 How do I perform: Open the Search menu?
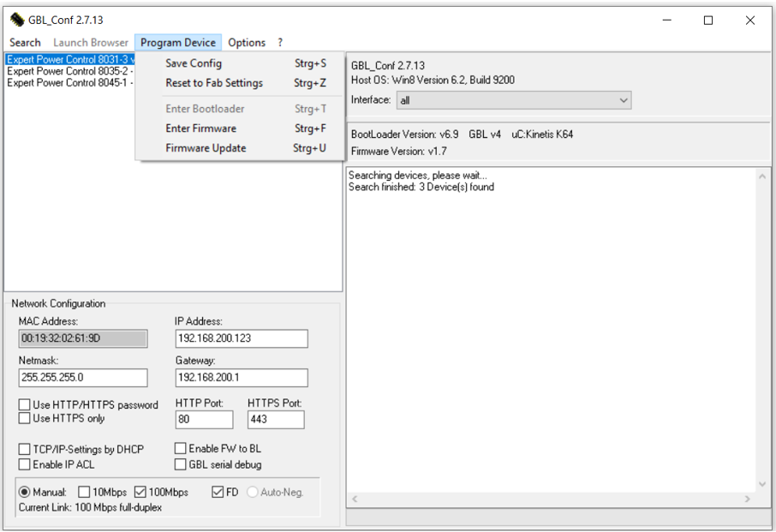[x=25, y=42]
